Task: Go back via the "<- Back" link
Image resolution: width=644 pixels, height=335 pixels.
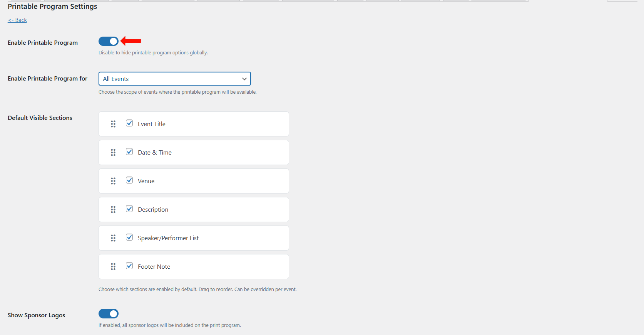Action: (x=17, y=20)
